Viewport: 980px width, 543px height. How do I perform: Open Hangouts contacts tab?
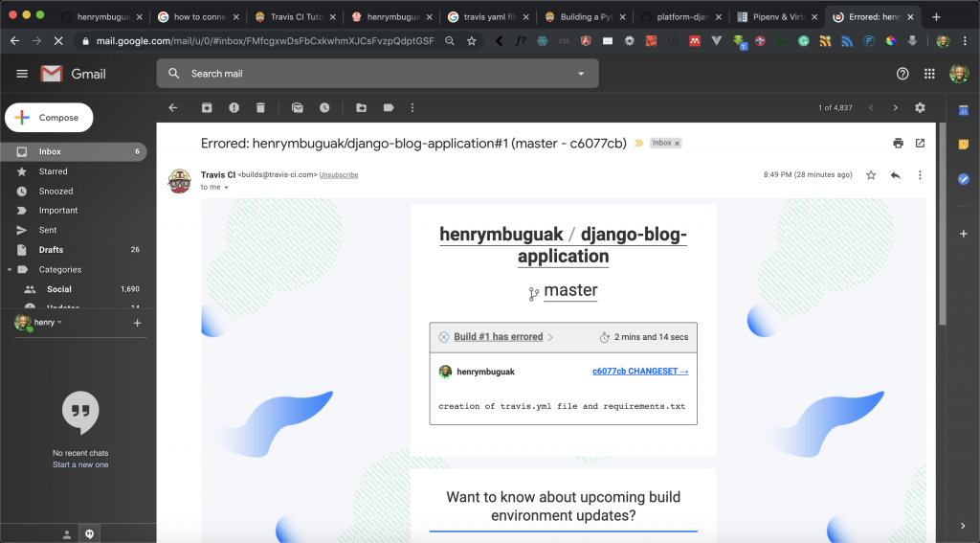click(x=67, y=534)
